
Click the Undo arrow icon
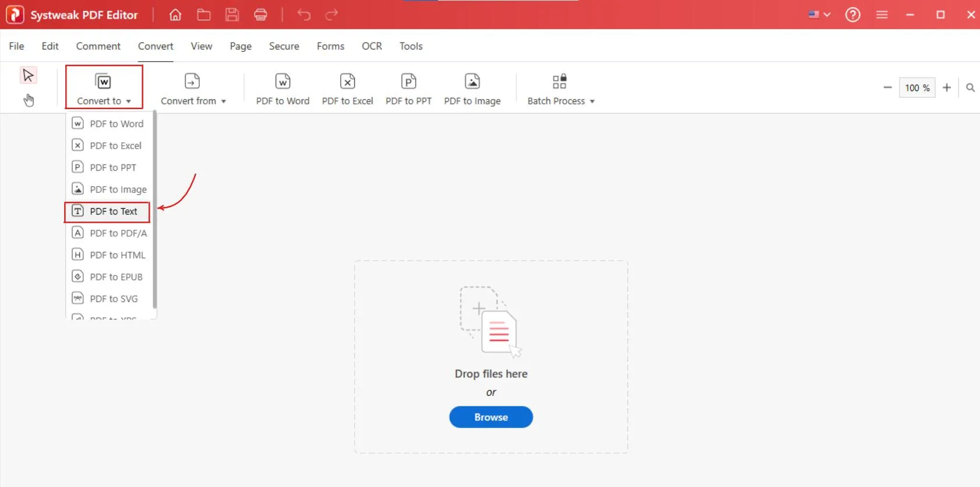(x=304, y=15)
